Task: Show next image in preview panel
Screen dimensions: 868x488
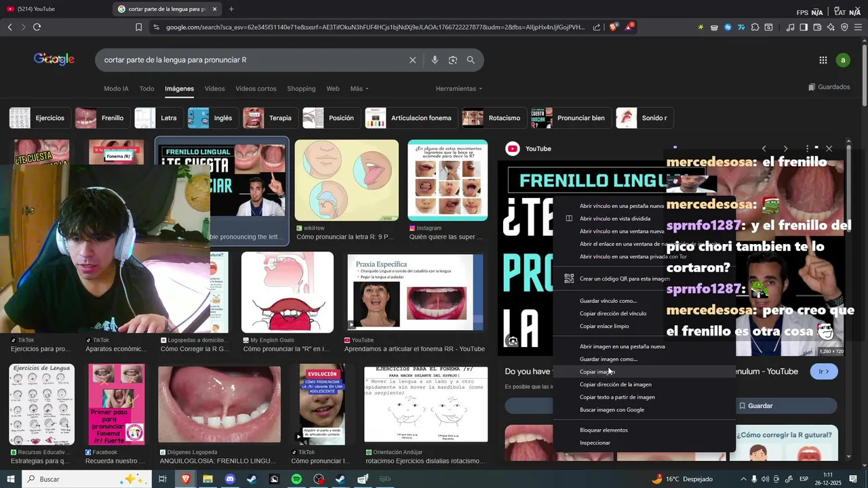Action: point(786,148)
